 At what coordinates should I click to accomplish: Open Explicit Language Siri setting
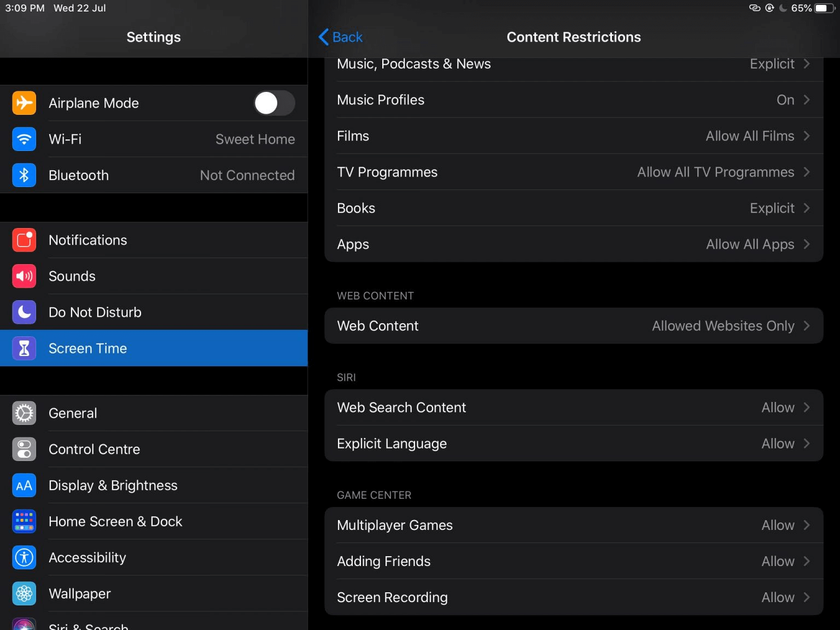(573, 444)
